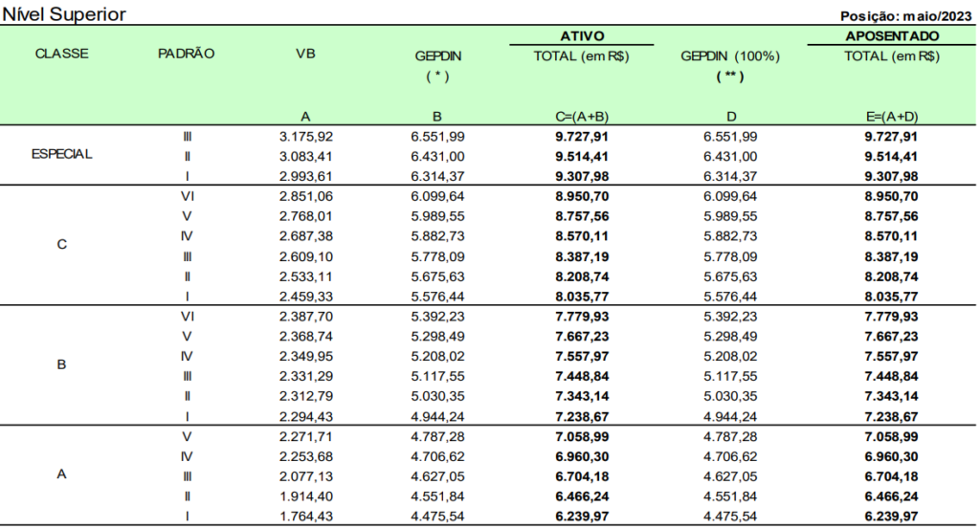Click the "Nível Superior" title text
The image size is (980, 529).
click(63, 14)
